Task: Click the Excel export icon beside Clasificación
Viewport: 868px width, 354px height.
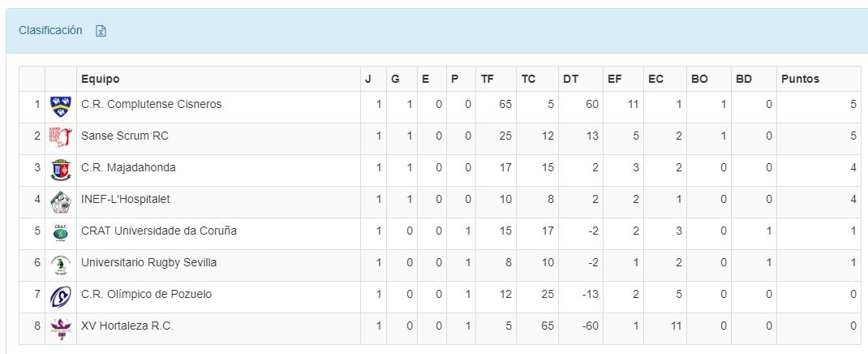Action: pos(101,31)
